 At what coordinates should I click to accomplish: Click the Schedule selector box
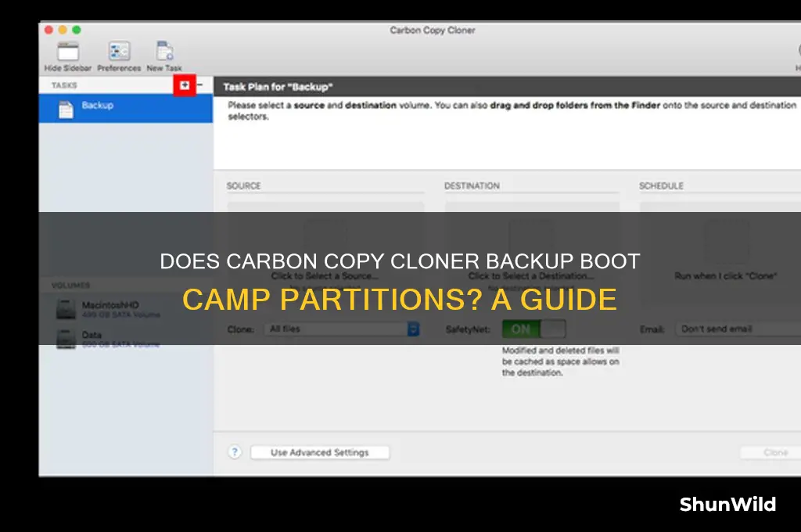(x=720, y=253)
